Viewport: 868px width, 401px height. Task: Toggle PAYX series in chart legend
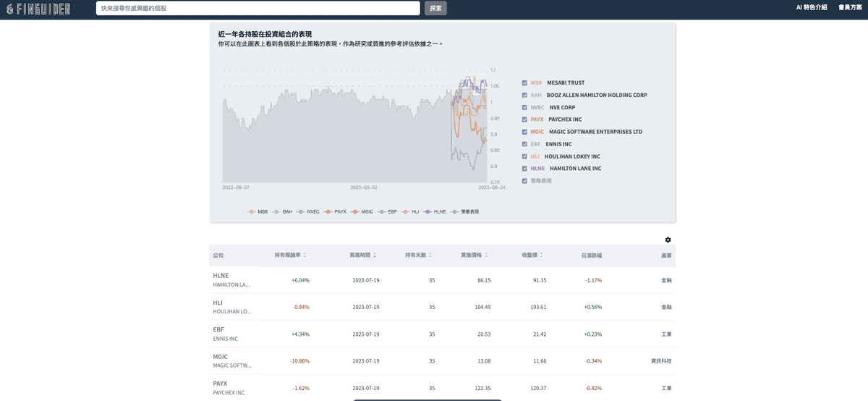(336, 211)
